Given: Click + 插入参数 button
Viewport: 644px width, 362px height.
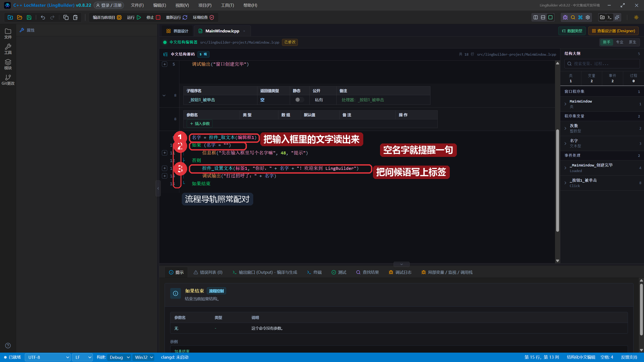Looking at the screenshot, I should [200, 124].
